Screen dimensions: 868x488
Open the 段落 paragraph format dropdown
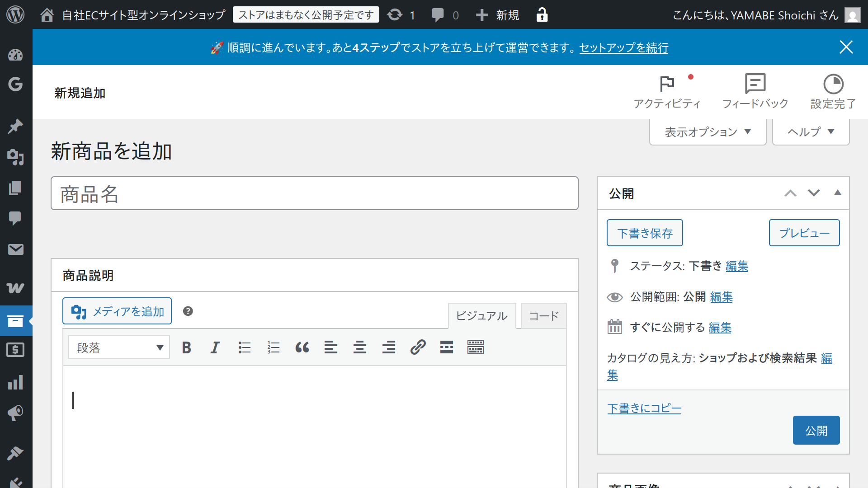coord(118,347)
